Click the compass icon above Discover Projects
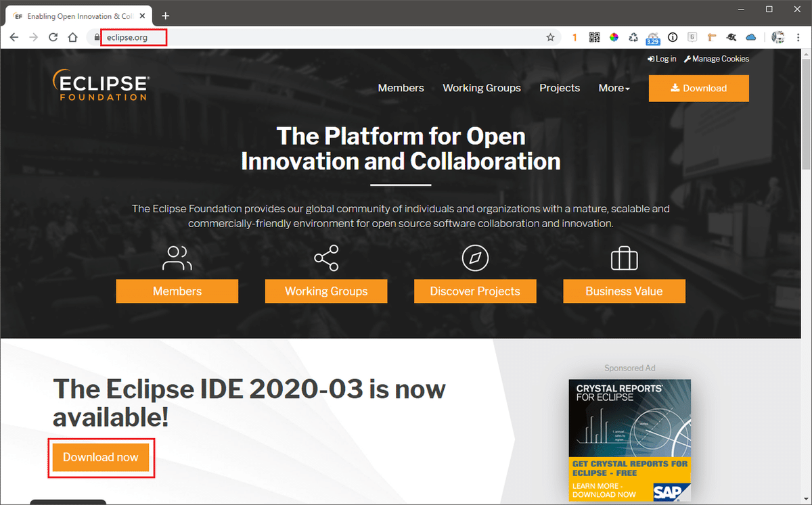 [x=475, y=258]
